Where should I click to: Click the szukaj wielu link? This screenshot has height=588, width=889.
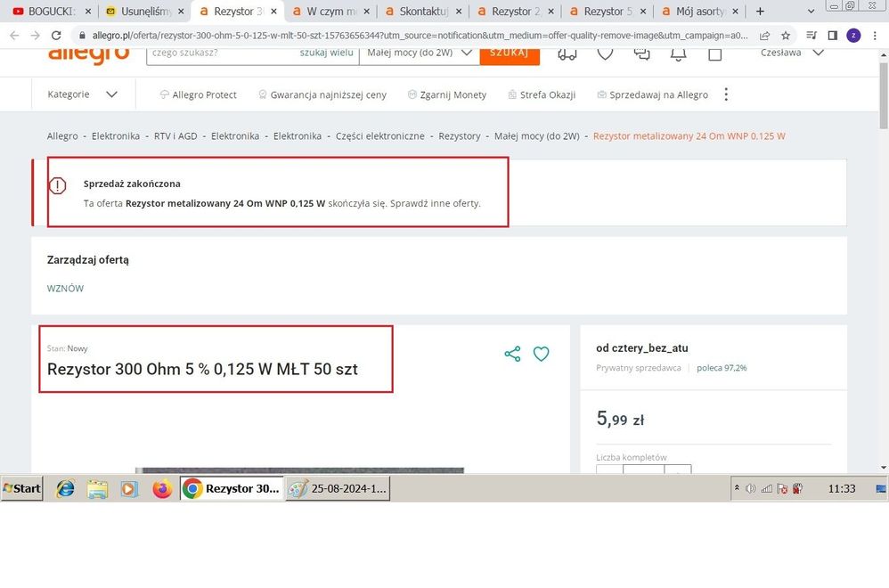pyautogui.click(x=327, y=53)
